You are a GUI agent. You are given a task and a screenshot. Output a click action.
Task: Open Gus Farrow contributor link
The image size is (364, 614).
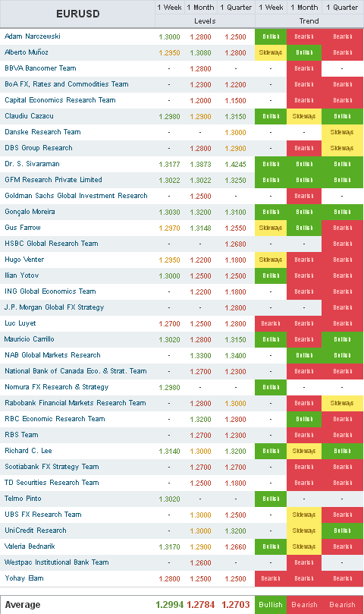(23, 228)
